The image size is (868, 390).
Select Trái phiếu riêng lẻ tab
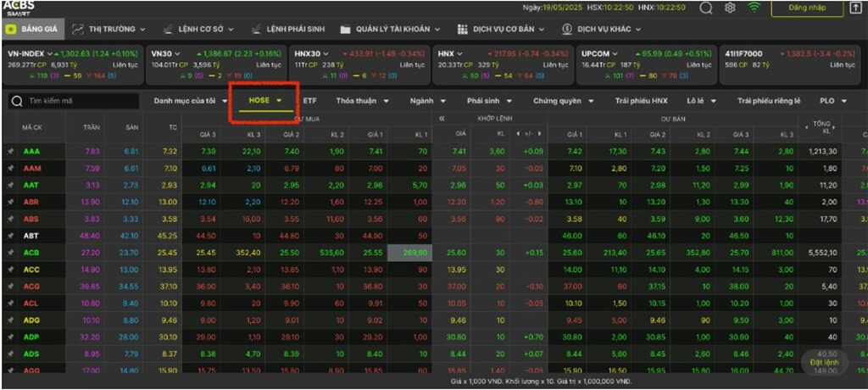pos(769,101)
